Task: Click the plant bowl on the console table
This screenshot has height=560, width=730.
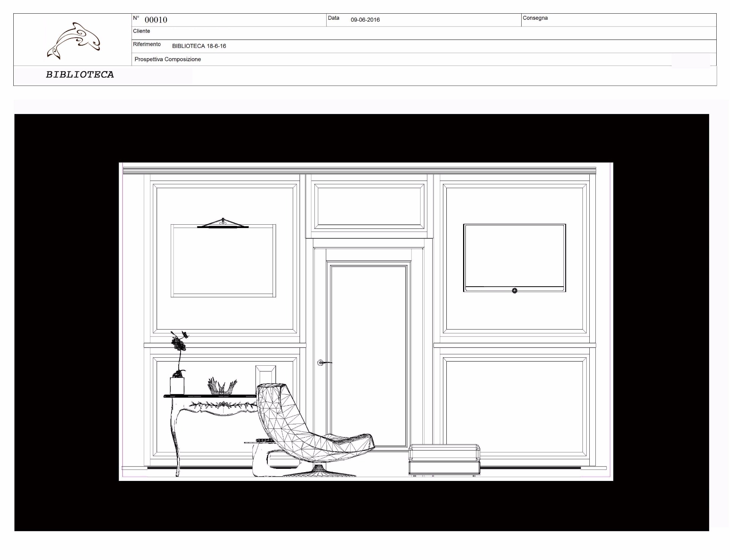Action: [x=222, y=386]
